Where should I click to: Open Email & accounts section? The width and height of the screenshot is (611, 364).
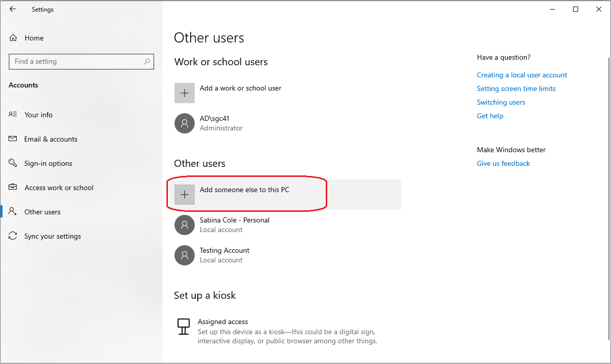[x=51, y=139]
